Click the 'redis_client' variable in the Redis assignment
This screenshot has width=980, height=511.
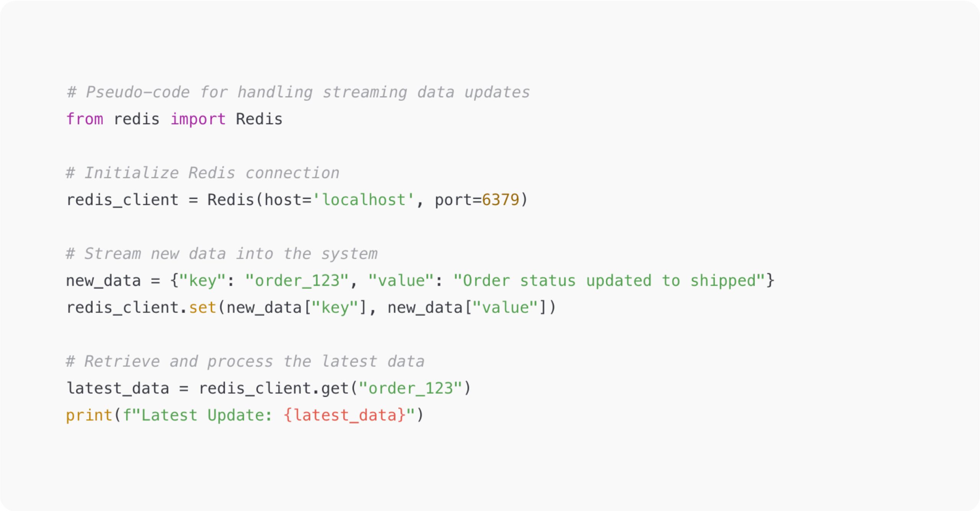pos(122,200)
